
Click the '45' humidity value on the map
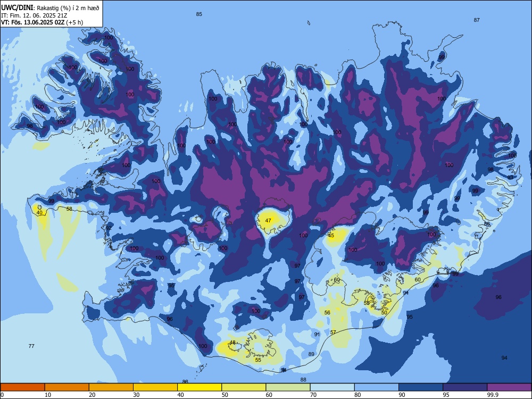pos(331,235)
